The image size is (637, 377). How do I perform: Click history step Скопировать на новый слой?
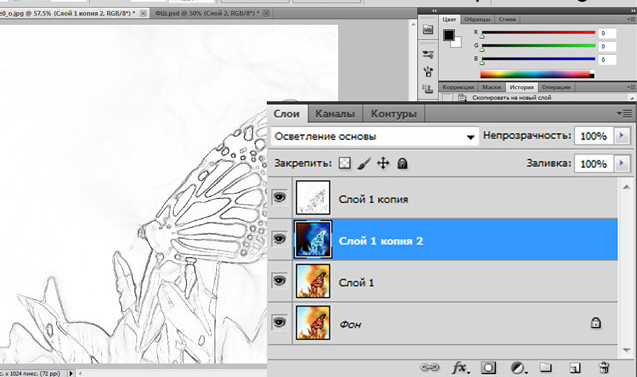(511, 98)
